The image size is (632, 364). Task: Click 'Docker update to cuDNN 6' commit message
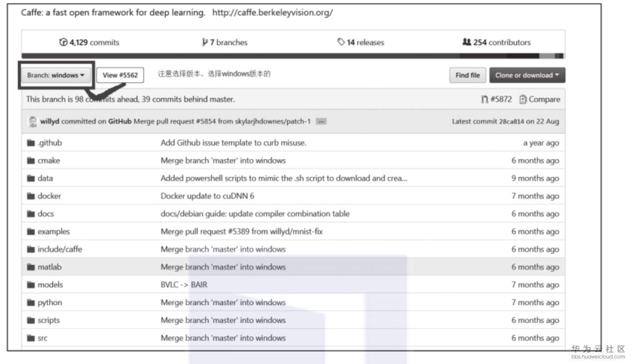(207, 196)
